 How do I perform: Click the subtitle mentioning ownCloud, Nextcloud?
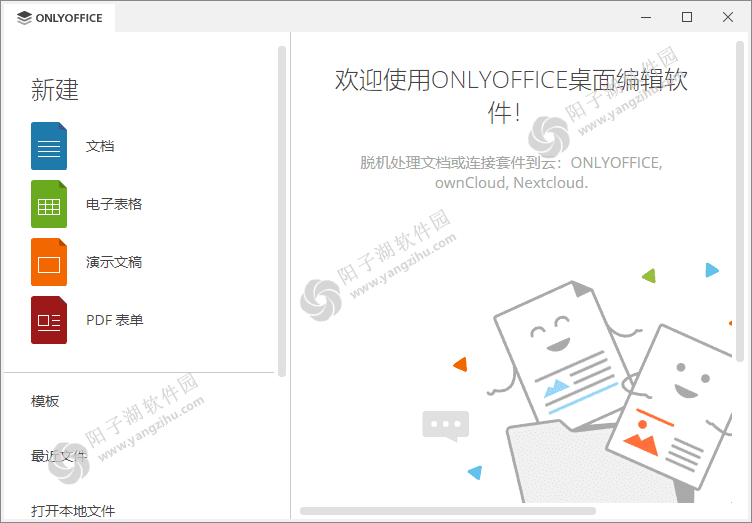pos(511,173)
